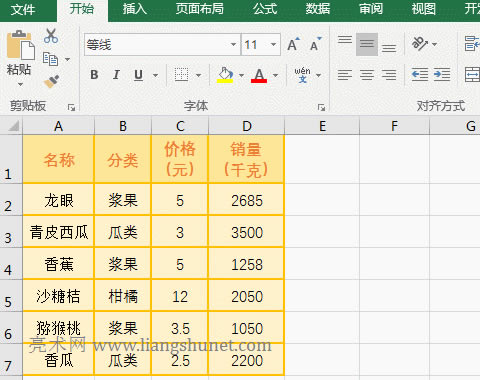This screenshot has height=380, width=480.
Task: Increase indent
Action: tap(442, 75)
